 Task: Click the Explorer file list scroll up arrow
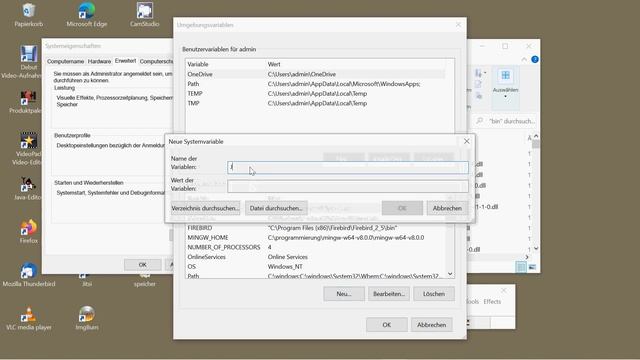[x=536, y=136]
